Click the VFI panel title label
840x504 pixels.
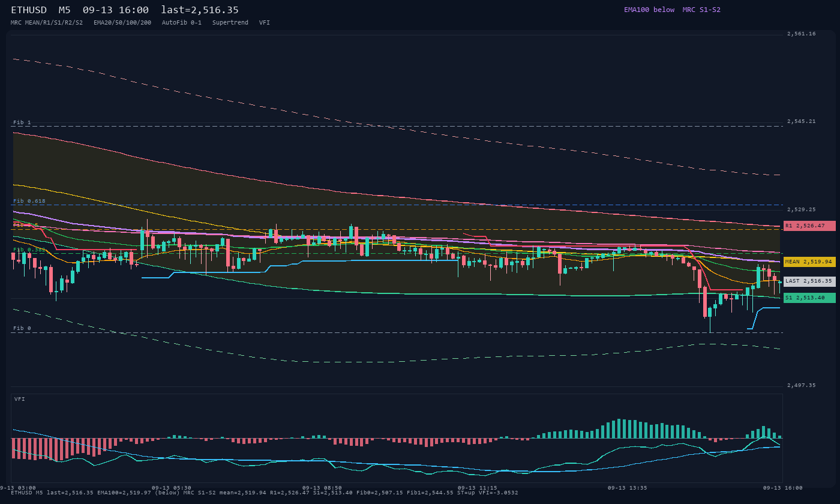point(20,399)
